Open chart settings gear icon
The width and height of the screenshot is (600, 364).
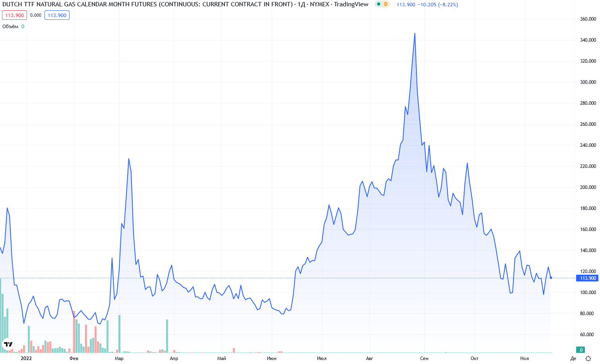coord(588,358)
